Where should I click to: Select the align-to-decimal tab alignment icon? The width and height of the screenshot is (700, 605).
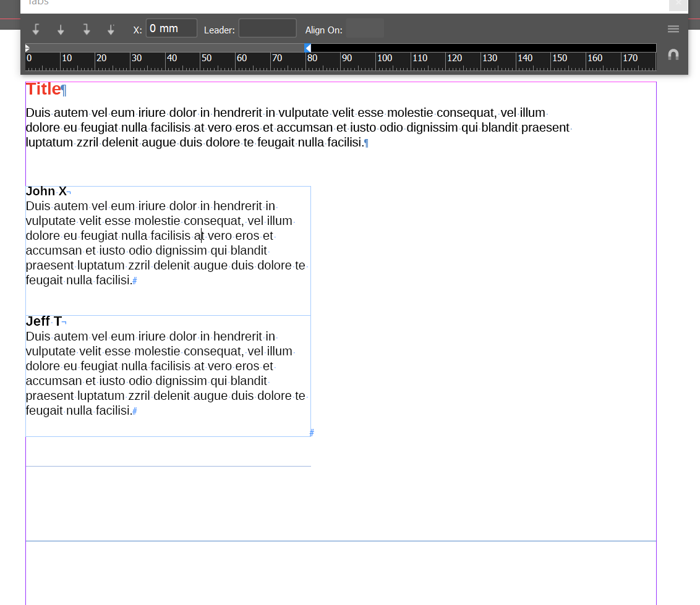click(x=111, y=28)
